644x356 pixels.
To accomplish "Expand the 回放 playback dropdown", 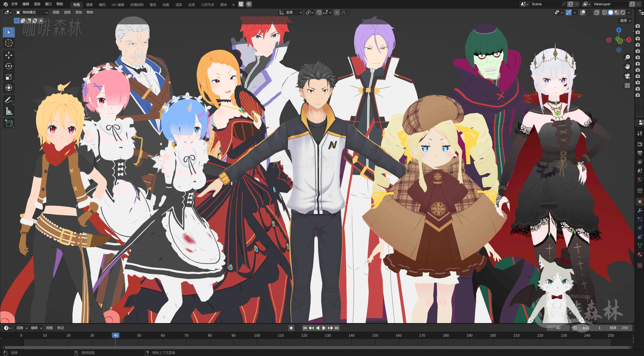I will tap(22, 328).
